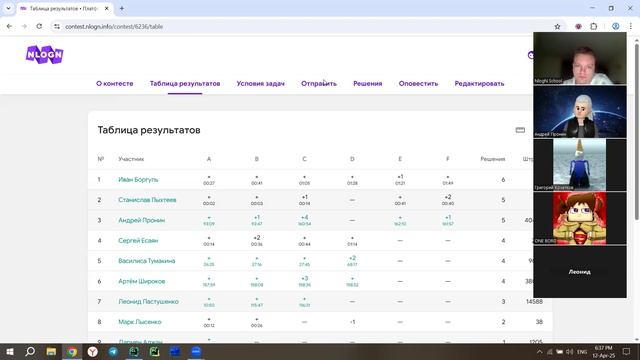640x360 pixels.
Task: Click the Андрей Пронин video thumbnail
Action: [580, 111]
